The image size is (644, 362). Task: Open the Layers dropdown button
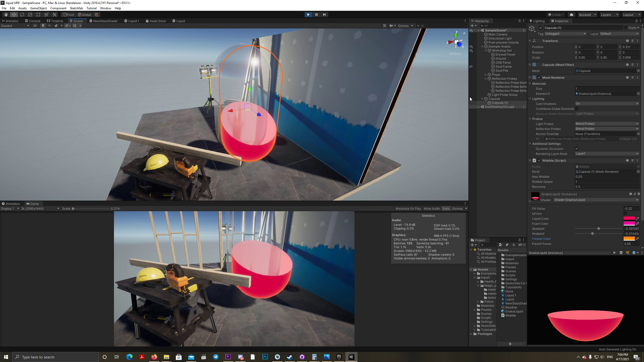(x=610, y=15)
